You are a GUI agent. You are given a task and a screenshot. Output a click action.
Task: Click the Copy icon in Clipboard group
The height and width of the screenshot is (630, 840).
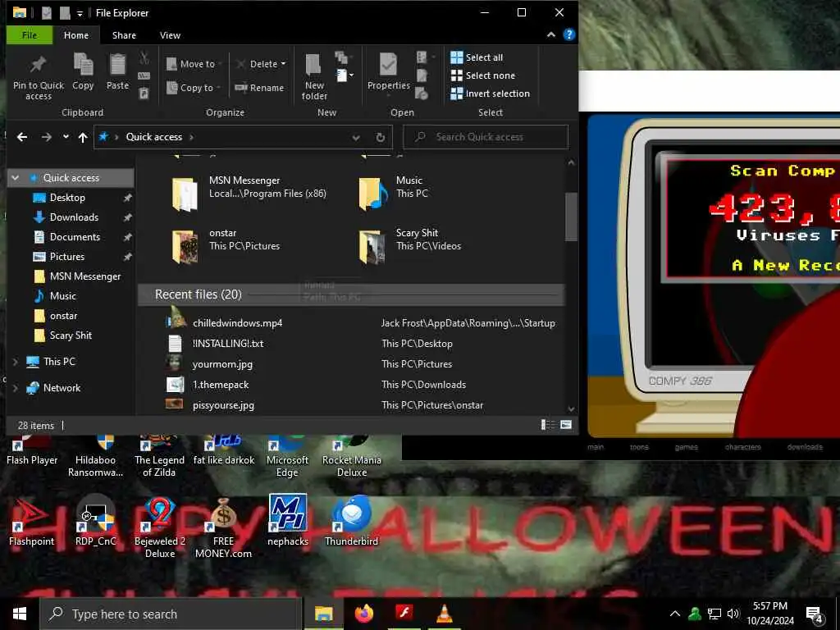83,65
